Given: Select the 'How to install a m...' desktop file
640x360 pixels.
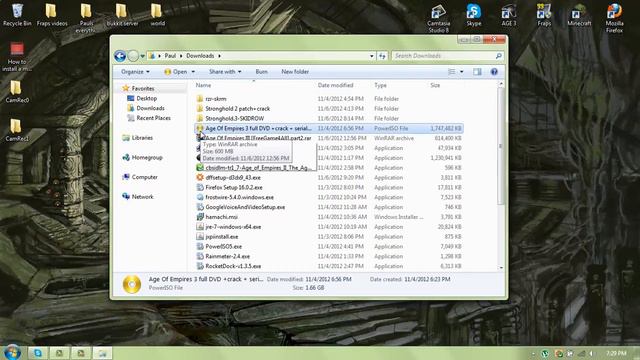Looking at the screenshot, I should (x=17, y=57).
